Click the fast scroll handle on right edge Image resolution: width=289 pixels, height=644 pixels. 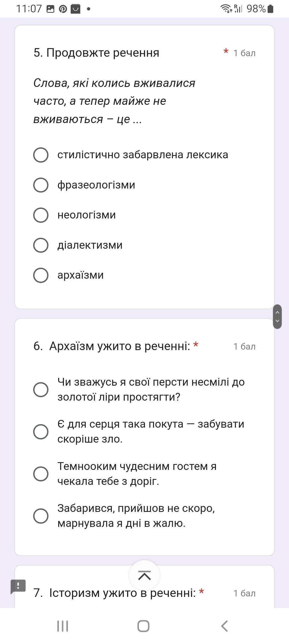[x=277, y=316]
